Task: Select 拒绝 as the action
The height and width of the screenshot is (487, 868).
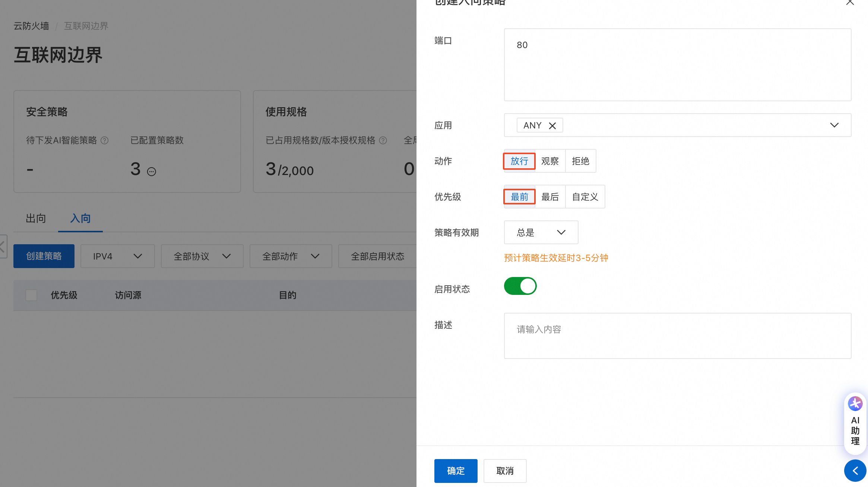Action: 580,161
